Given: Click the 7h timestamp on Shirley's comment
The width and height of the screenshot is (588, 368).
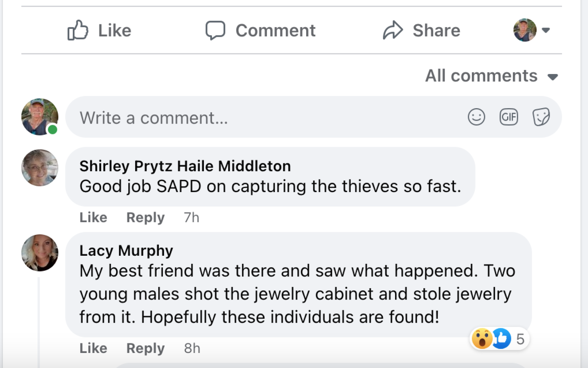Looking at the screenshot, I should 191,217.
